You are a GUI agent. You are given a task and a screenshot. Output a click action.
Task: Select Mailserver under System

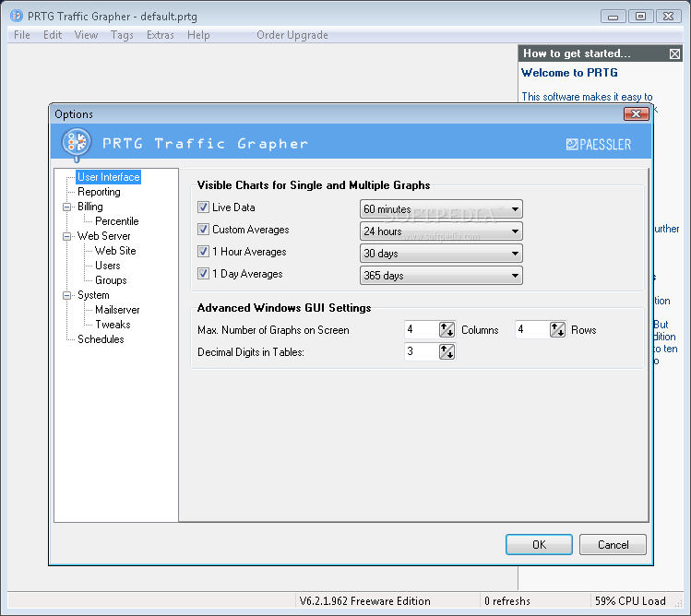click(x=117, y=310)
